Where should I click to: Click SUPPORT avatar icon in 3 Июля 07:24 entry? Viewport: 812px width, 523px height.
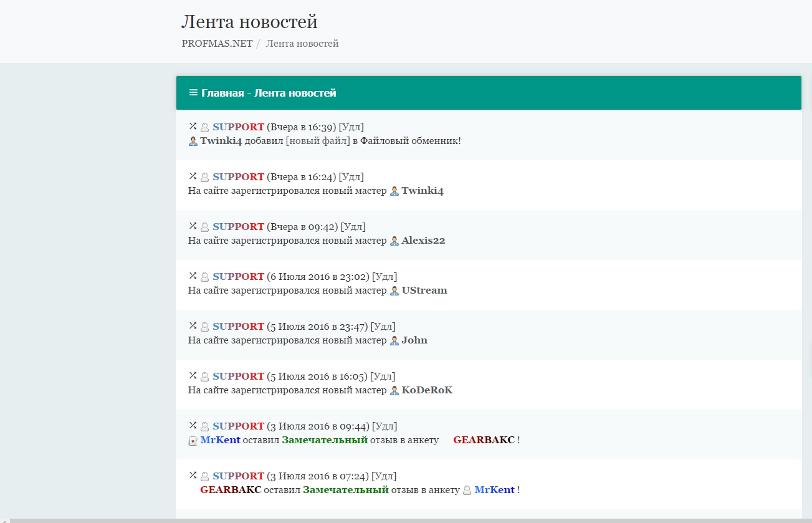tap(204, 477)
